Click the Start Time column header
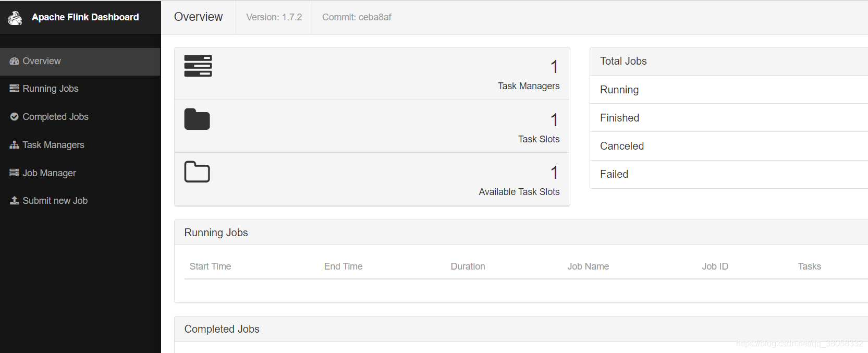 pyautogui.click(x=210, y=266)
